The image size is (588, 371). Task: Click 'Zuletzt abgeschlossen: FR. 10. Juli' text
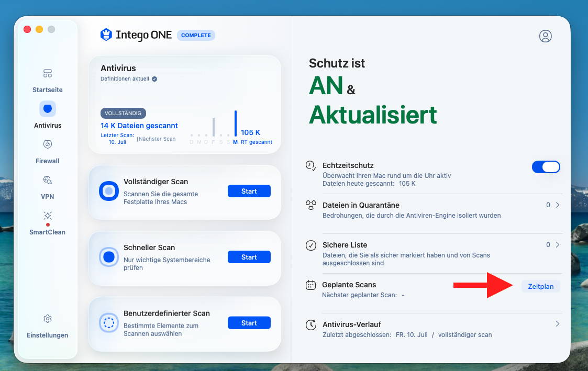(375, 335)
